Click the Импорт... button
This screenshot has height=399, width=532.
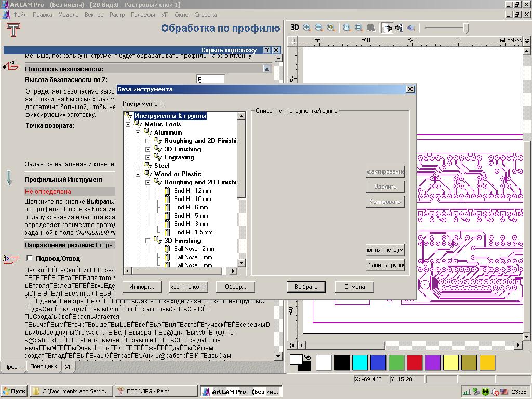click(x=141, y=287)
